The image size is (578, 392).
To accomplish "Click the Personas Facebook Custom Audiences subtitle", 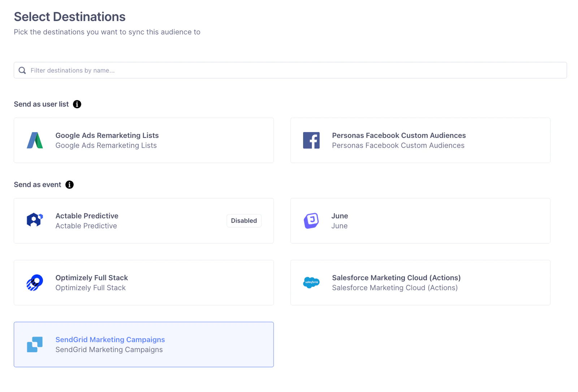I will click(398, 145).
